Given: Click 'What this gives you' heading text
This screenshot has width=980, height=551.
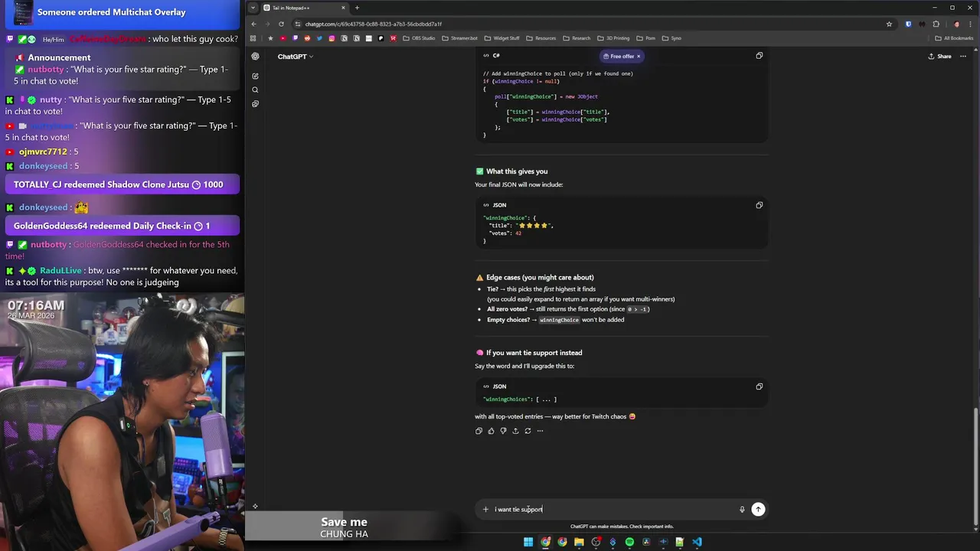Looking at the screenshot, I should [x=517, y=171].
